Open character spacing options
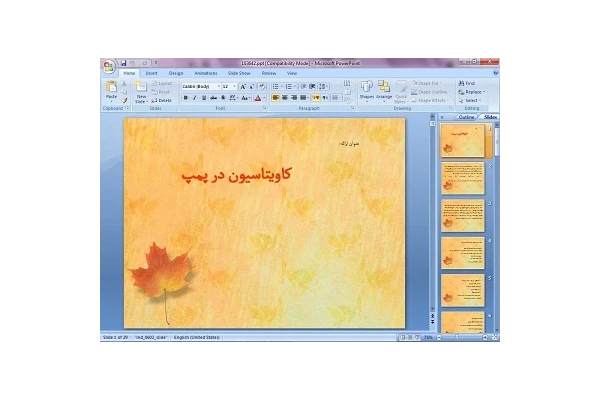The height and width of the screenshot is (400, 600). pyautogui.click(x=233, y=98)
